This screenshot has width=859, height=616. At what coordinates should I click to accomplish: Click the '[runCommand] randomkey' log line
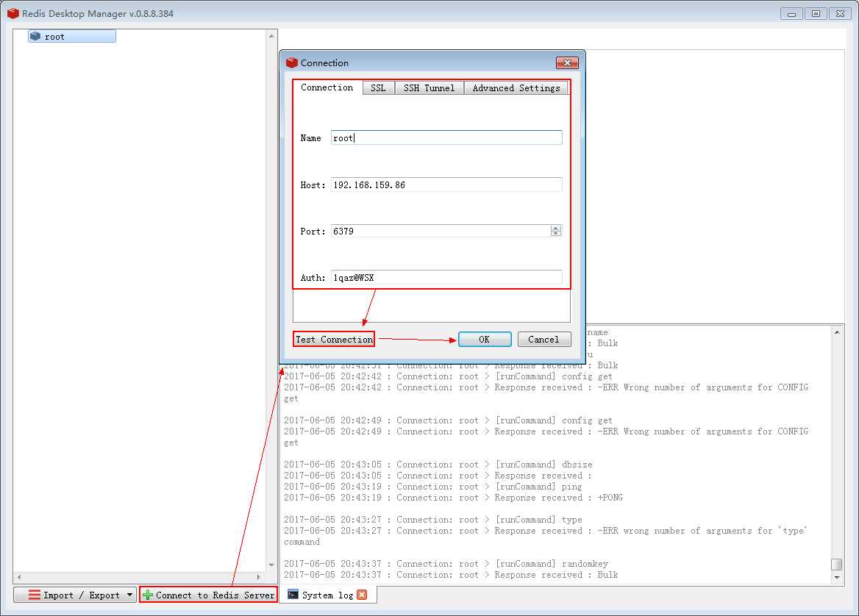446,563
